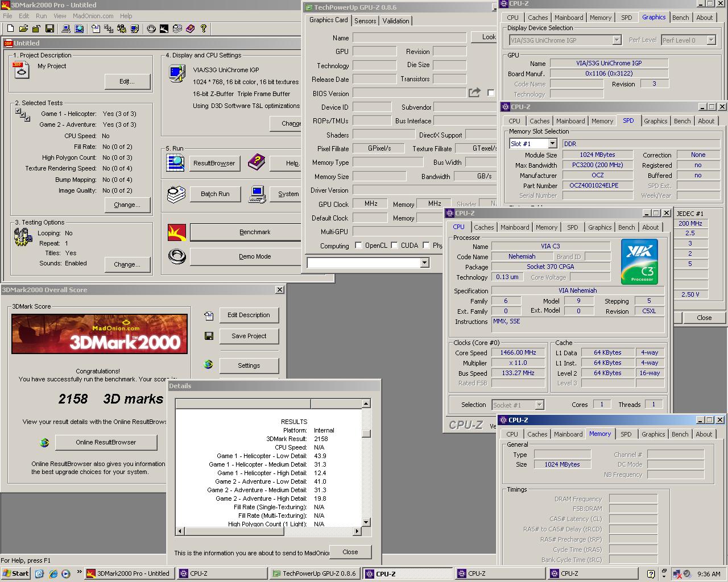The image size is (728, 582).
Task: Click the Benchmark button in Run section
Action: point(255,232)
